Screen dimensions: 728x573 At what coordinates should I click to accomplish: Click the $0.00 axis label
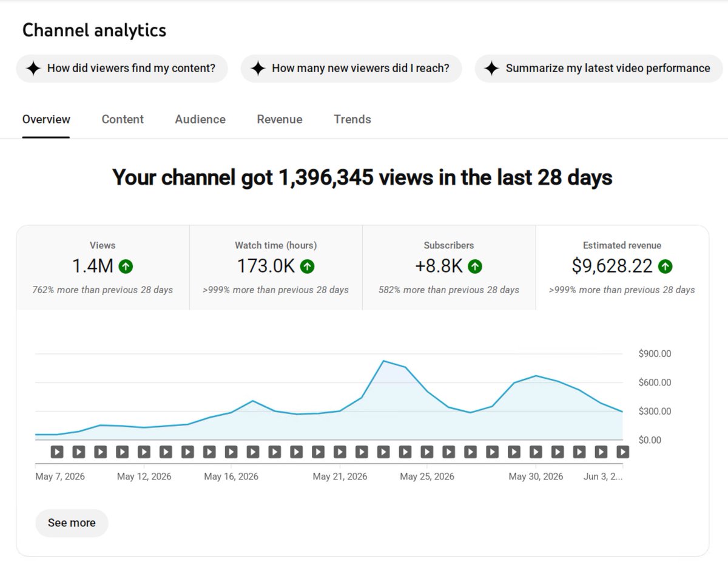pyautogui.click(x=650, y=440)
